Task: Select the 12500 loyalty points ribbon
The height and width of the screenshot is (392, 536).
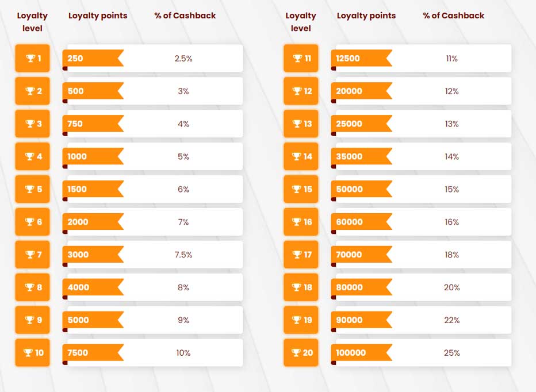Action: coord(361,58)
